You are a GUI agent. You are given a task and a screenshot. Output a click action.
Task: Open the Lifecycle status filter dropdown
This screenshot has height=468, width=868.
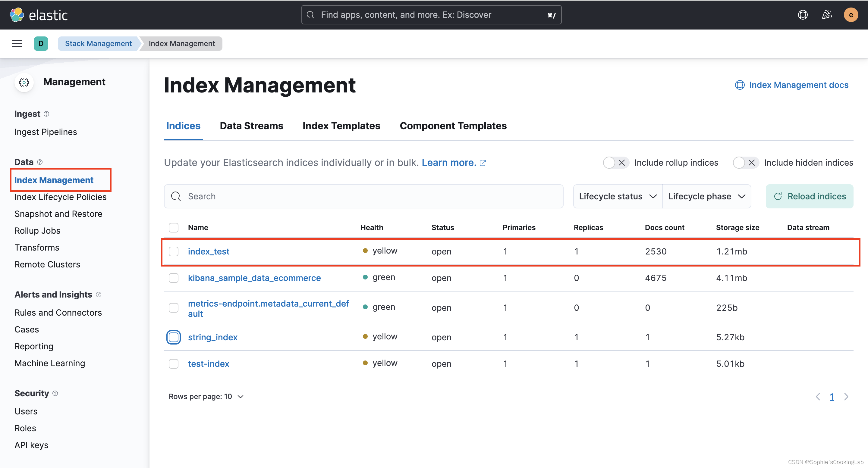pyautogui.click(x=618, y=196)
